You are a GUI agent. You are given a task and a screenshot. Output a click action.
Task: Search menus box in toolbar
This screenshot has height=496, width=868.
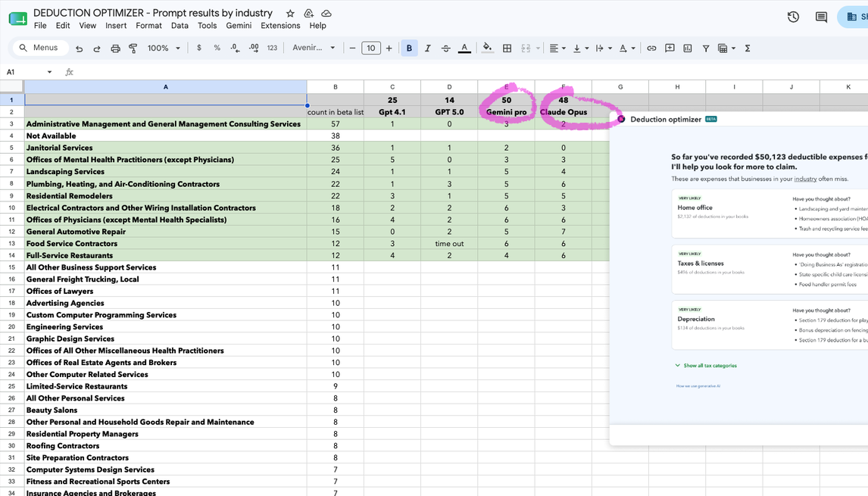tap(40, 48)
